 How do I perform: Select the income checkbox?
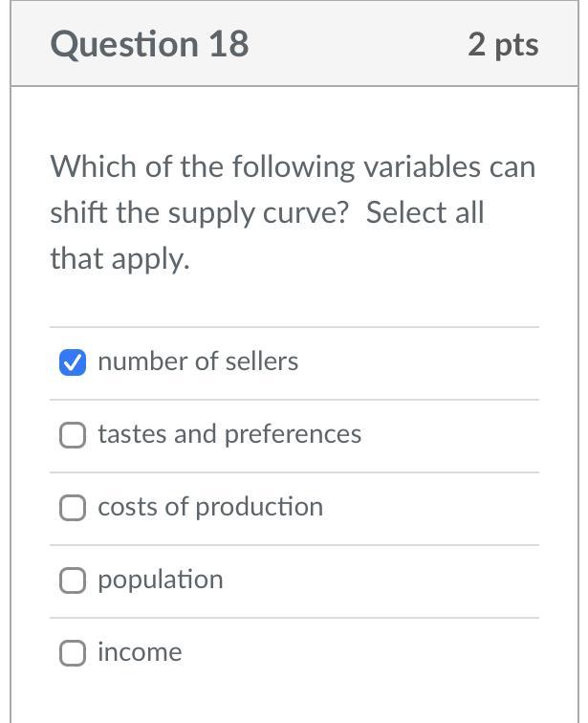coord(73,653)
